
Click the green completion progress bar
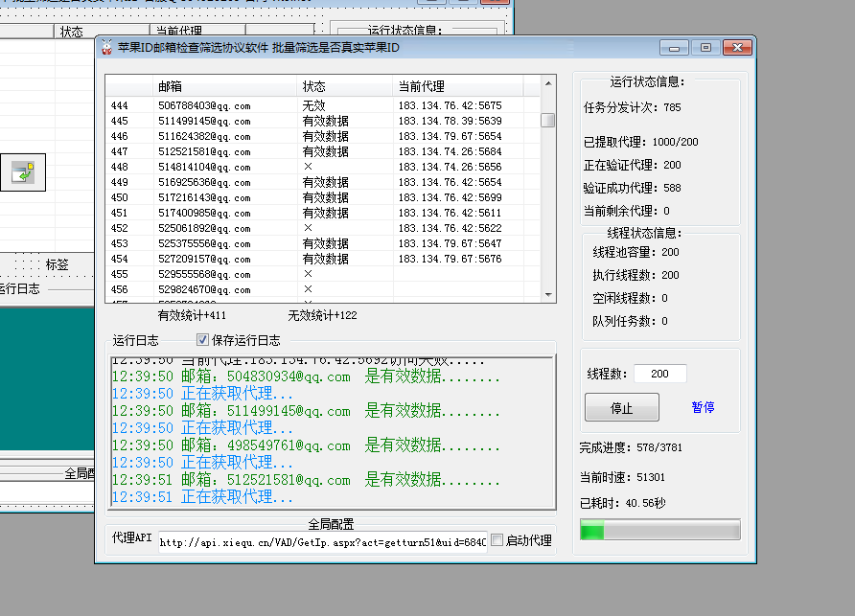[x=659, y=530]
